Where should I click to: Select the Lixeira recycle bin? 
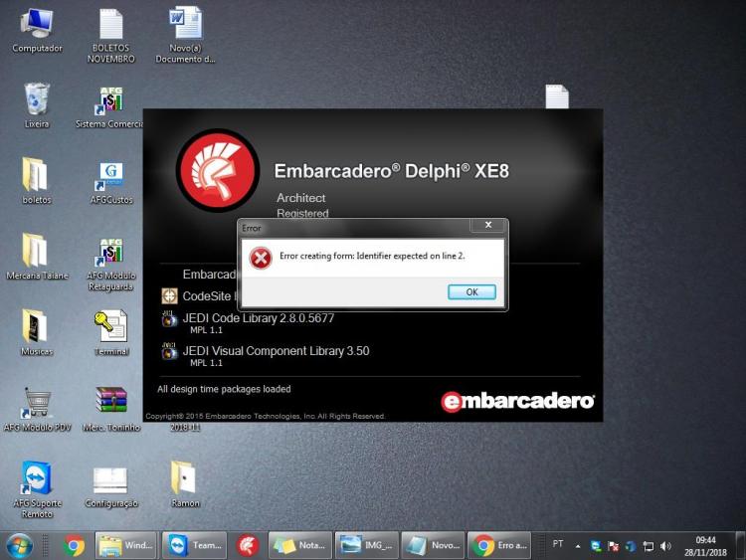pos(37,105)
